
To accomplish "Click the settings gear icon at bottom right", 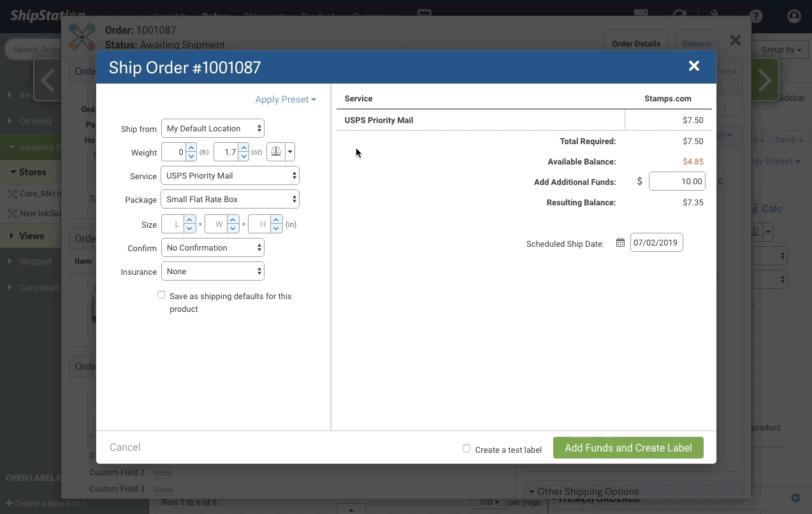I will [795, 498].
